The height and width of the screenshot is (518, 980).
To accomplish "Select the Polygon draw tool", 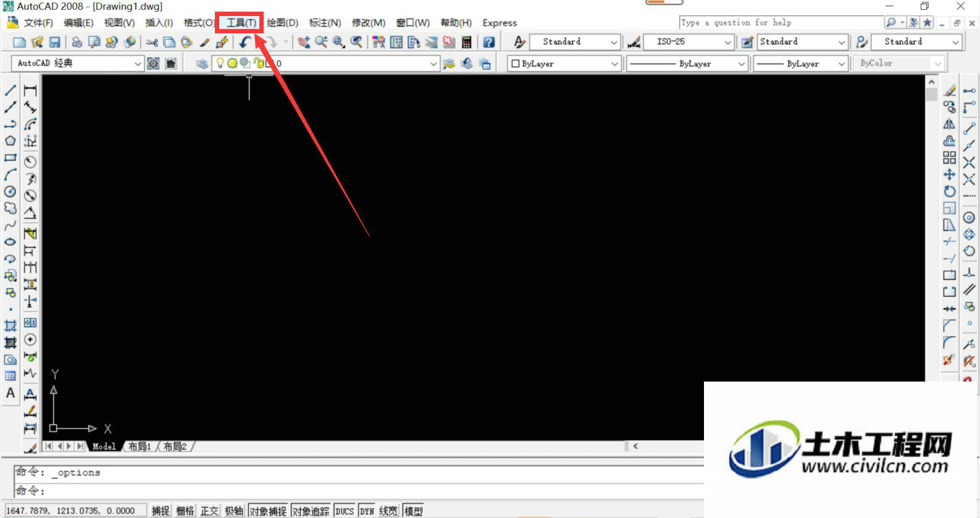I will (10, 141).
